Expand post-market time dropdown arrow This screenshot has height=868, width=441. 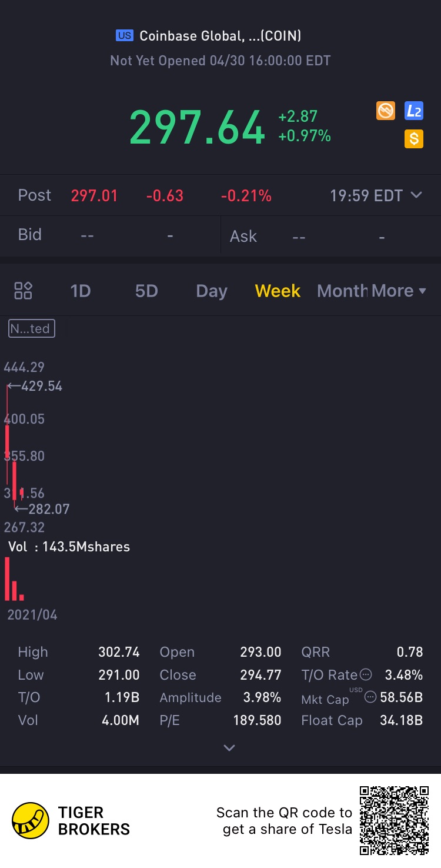[416, 195]
